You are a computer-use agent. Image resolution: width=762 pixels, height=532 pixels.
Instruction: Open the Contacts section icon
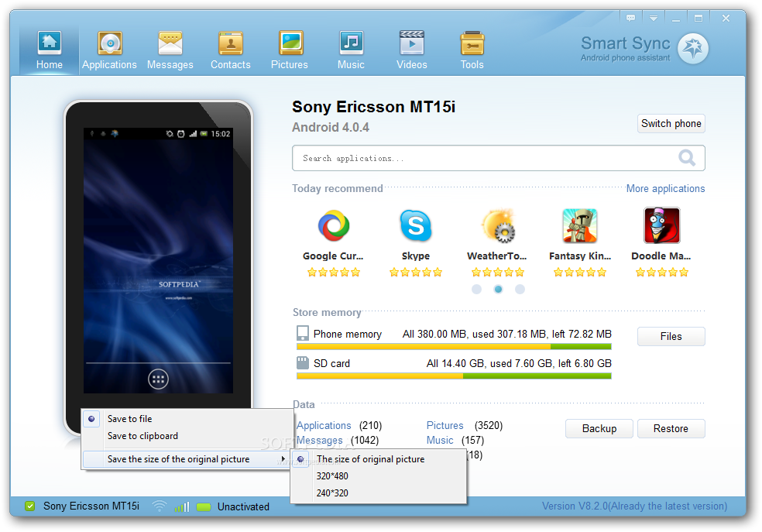coord(230,43)
